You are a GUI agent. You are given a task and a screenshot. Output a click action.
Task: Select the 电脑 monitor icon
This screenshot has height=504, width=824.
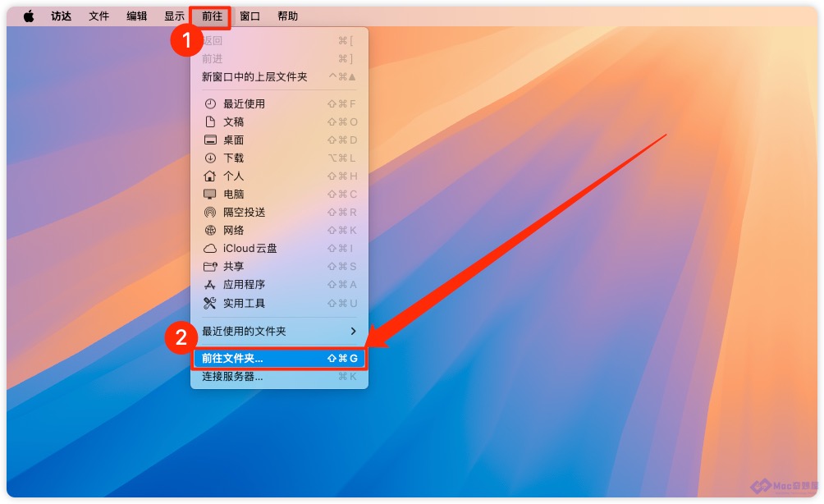[209, 194]
